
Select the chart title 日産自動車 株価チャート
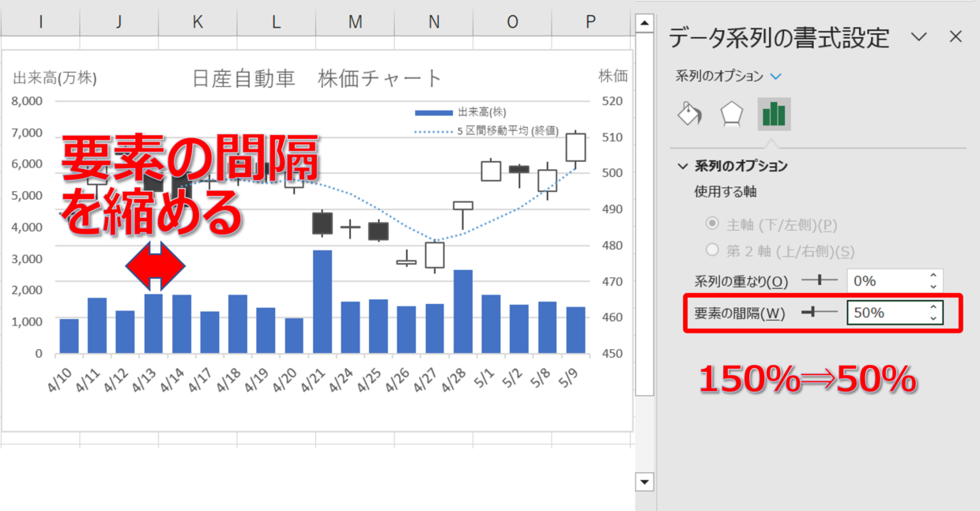[x=318, y=78]
